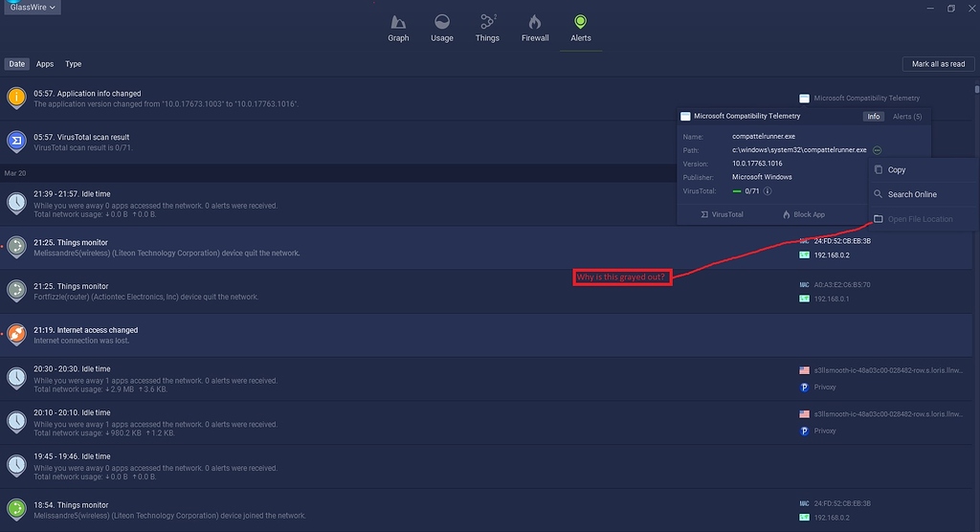980x532 pixels.
Task: Open the Usage view
Action: (442, 28)
